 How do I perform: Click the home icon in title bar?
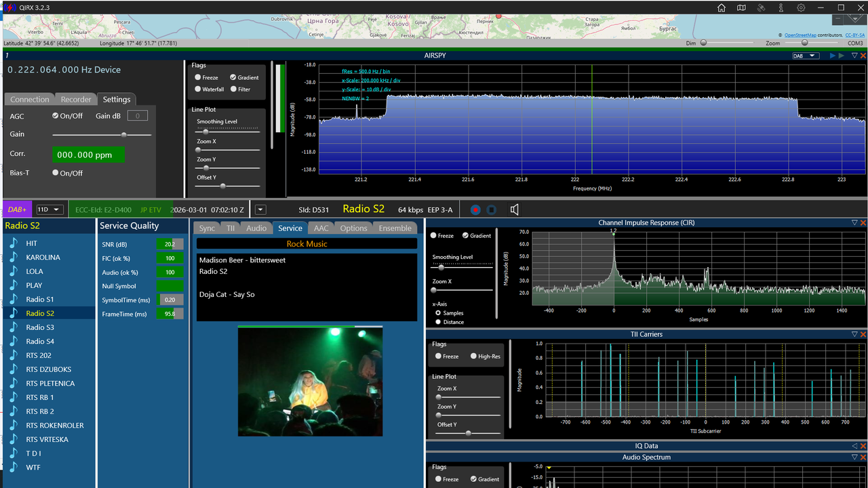[722, 7]
